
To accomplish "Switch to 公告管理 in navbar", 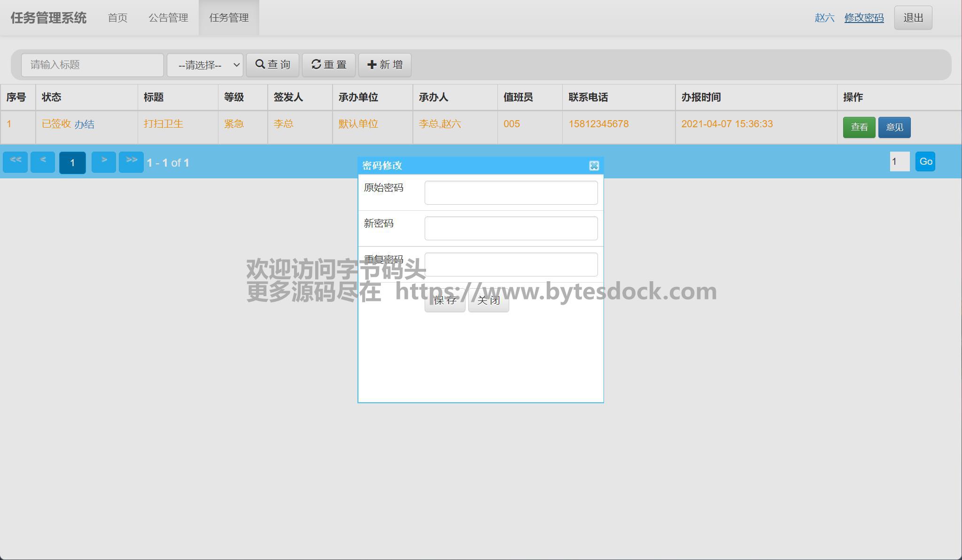I will pyautogui.click(x=168, y=18).
